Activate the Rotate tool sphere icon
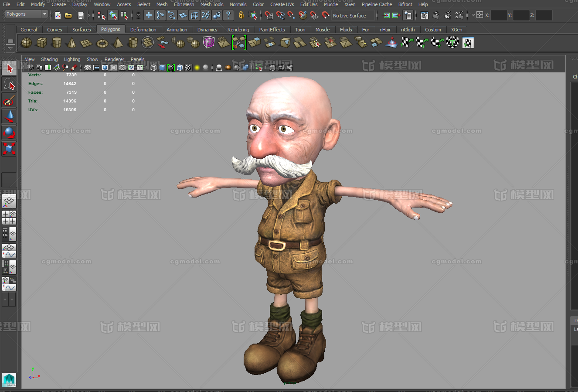 click(9, 133)
